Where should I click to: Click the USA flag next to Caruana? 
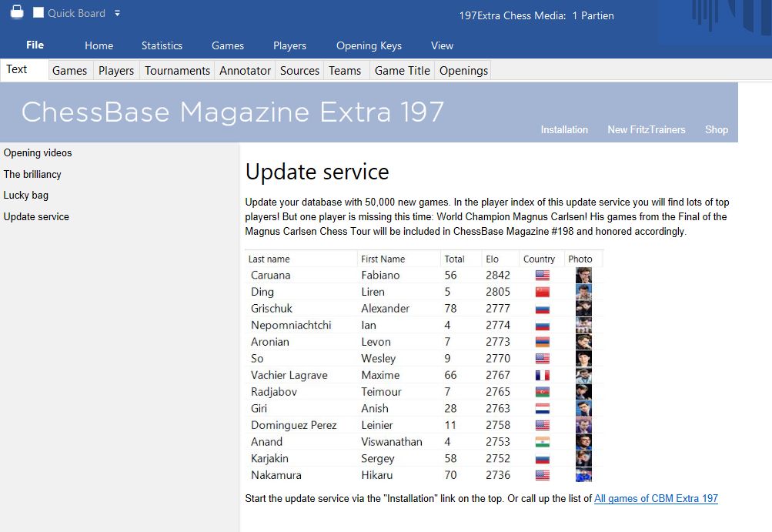tap(542, 275)
